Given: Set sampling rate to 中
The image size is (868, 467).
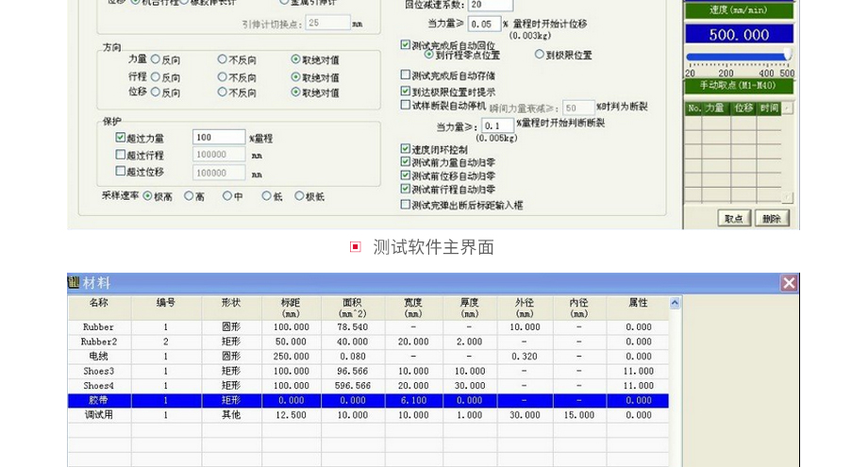Looking at the screenshot, I should tap(227, 196).
